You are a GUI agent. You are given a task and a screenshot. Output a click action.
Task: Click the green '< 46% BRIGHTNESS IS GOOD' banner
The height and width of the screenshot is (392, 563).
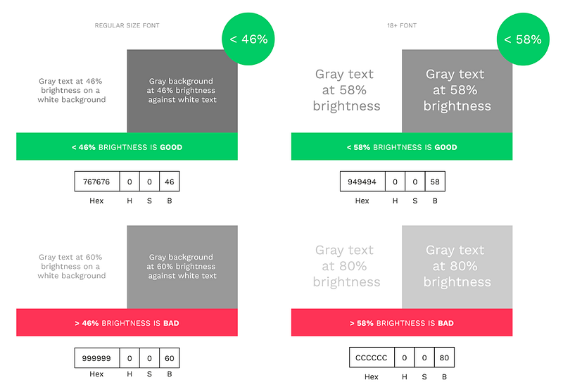[x=127, y=146]
